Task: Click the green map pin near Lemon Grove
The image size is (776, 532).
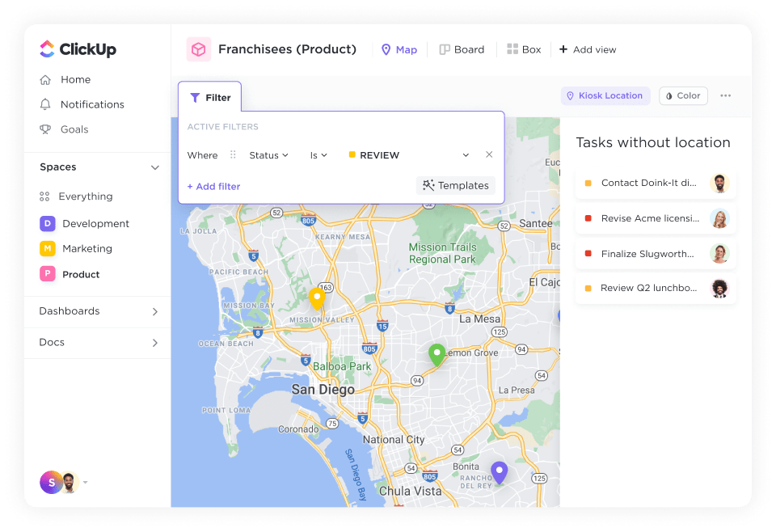Action: (x=437, y=355)
